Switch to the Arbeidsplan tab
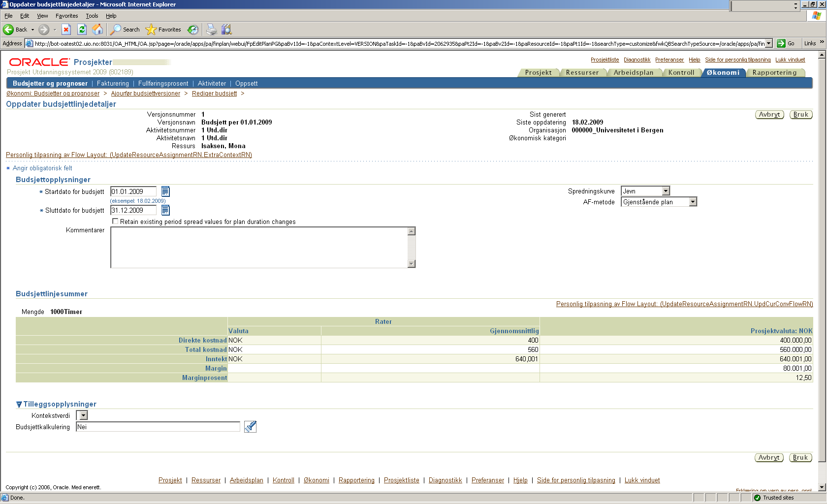This screenshot has width=827, height=504. [x=634, y=72]
